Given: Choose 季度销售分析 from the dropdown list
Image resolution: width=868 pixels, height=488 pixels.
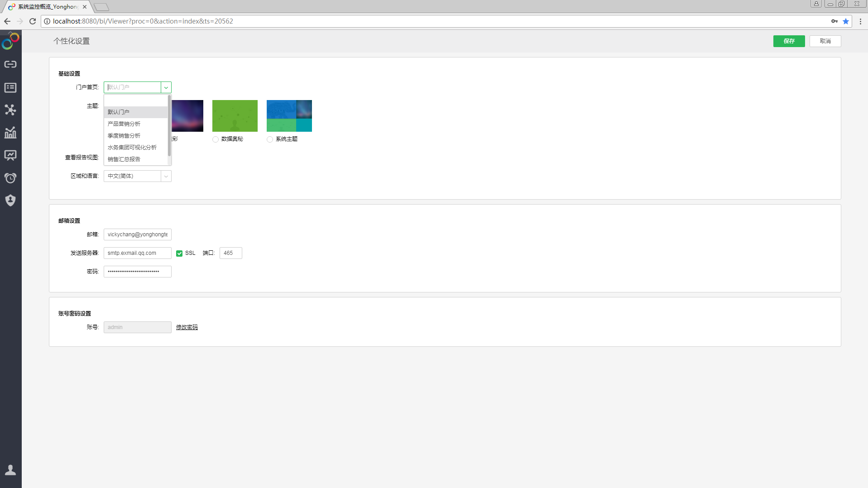Looking at the screenshot, I should (136, 135).
